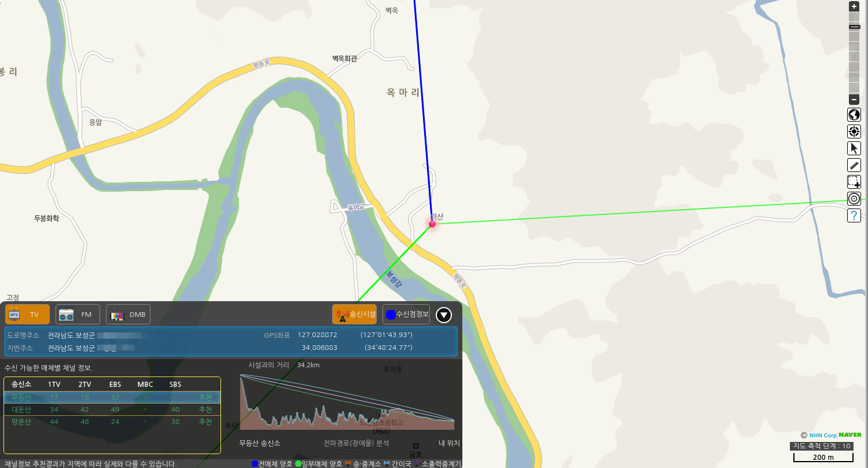This screenshot has height=468, width=868.
Task: Switch to the DMB tab
Action: [128, 315]
